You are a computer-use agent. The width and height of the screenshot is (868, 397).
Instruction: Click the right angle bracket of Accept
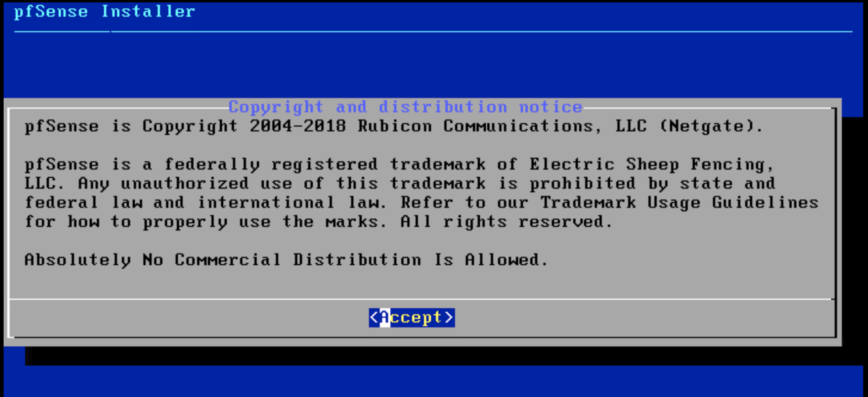pyautogui.click(x=449, y=317)
